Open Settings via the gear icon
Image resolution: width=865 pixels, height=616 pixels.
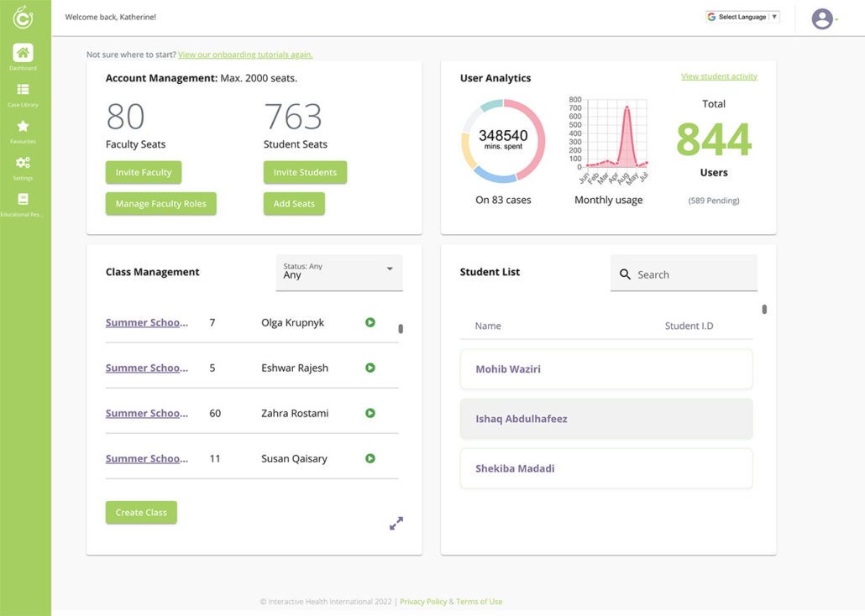(x=23, y=164)
